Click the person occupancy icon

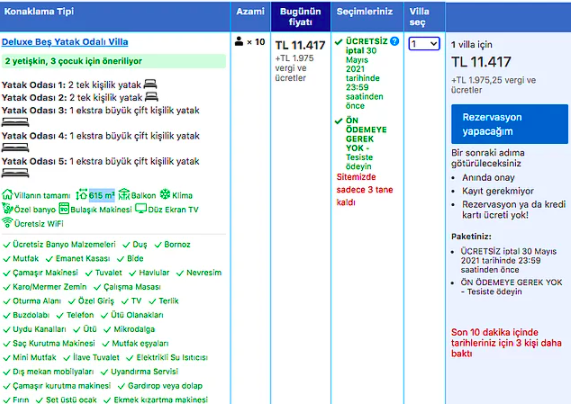click(239, 41)
